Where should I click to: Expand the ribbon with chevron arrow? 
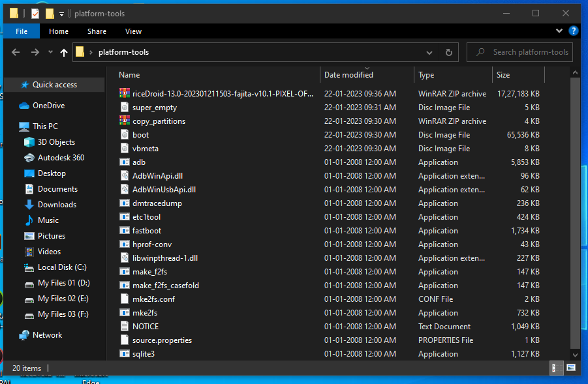click(559, 31)
